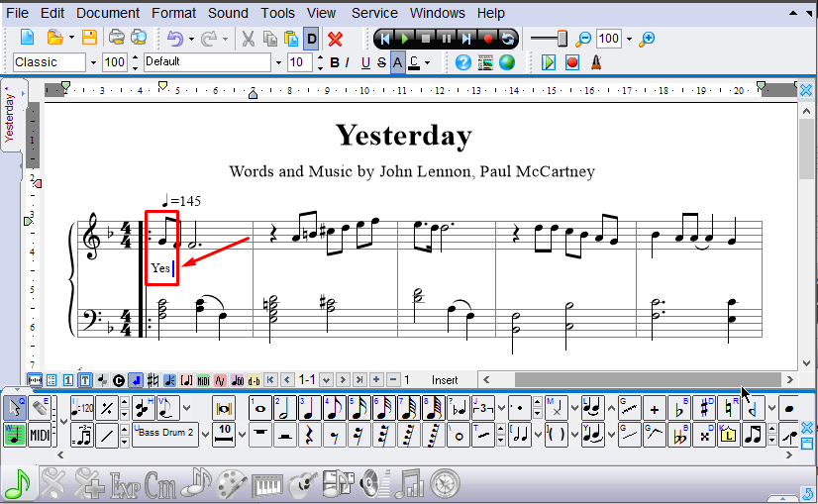The width and height of the screenshot is (818, 504).
Task: Apply a flat accidental
Action: click(679, 408)
